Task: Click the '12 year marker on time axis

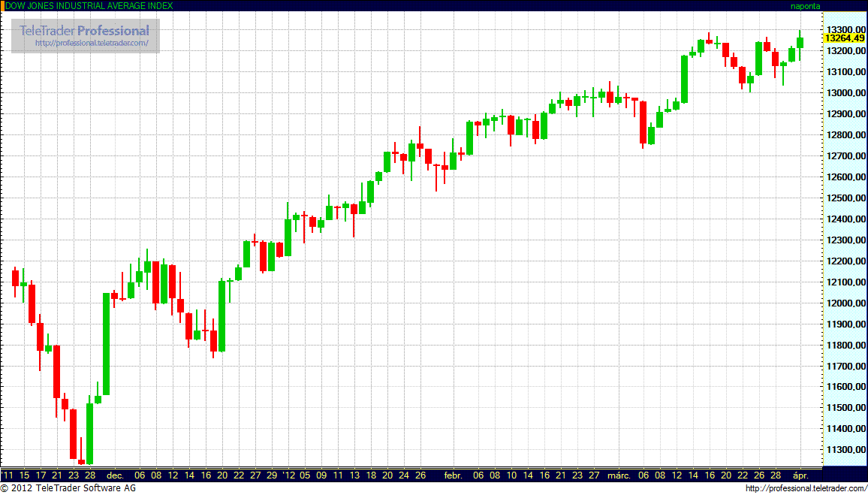Action: point(288,475)
